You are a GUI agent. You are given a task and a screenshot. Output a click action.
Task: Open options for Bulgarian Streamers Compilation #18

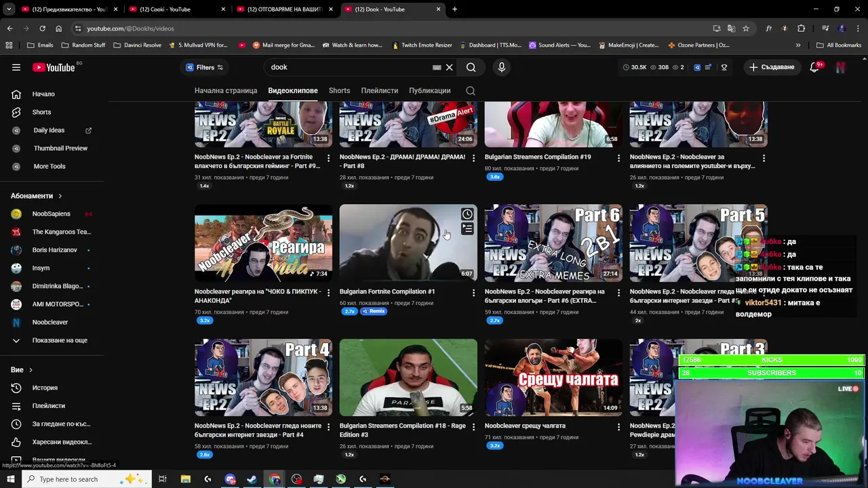click(x=473, y=427)
